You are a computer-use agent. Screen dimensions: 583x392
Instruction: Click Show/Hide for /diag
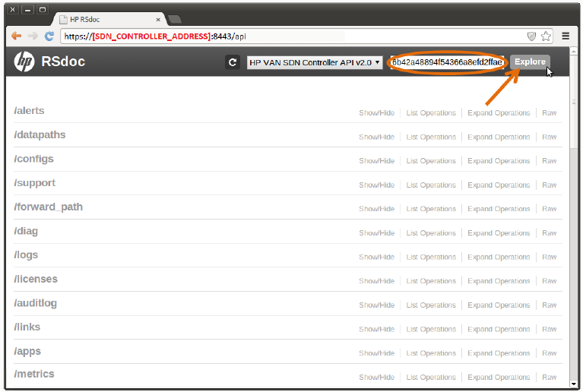377,233
